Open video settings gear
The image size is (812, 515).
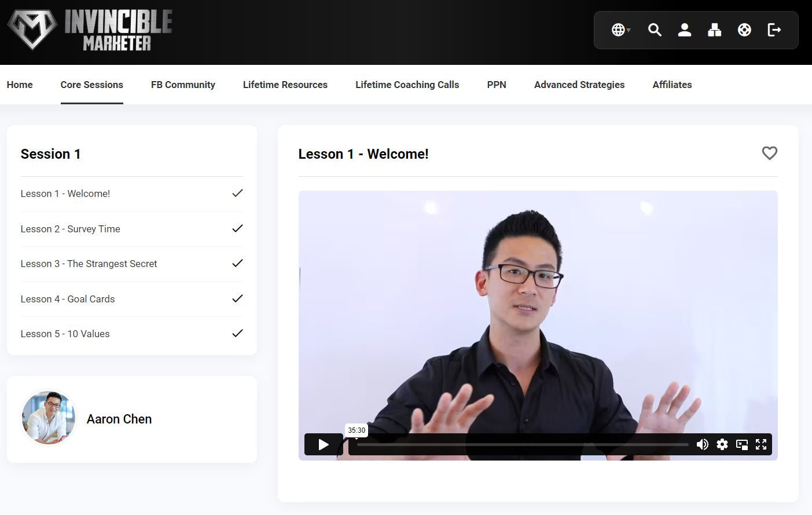point(722,444)
